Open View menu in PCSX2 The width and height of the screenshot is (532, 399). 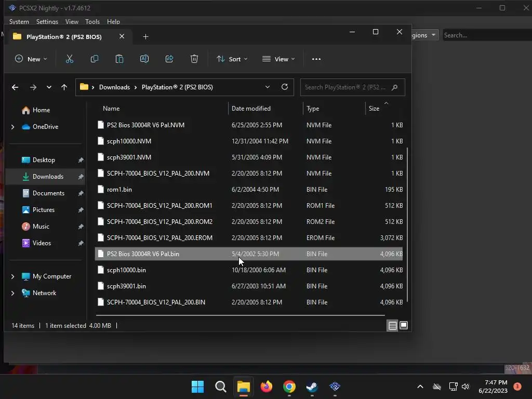pyautogui.click(x=72, y=22)
